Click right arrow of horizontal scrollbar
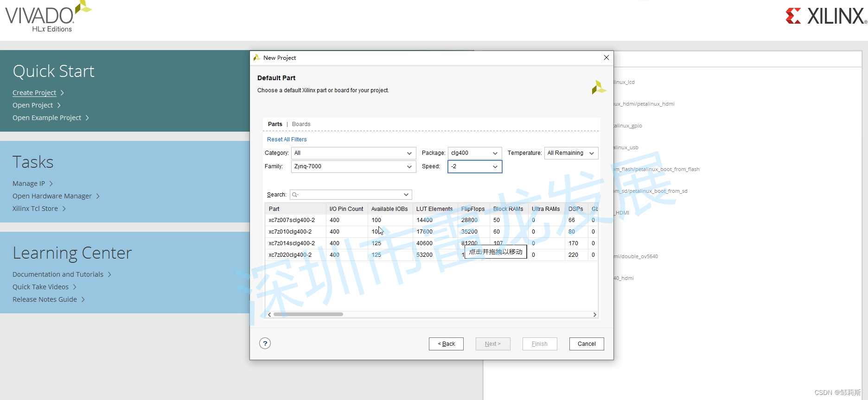 pos(595,314)
